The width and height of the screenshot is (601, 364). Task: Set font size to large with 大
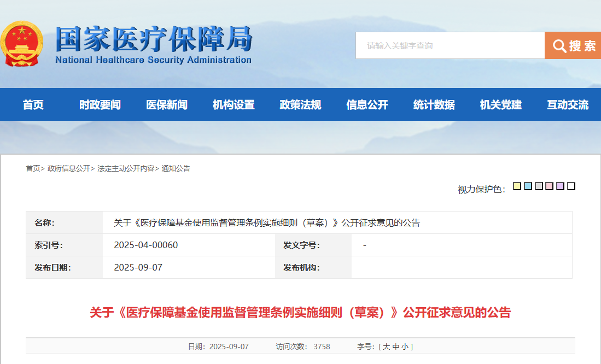[386, 347]
